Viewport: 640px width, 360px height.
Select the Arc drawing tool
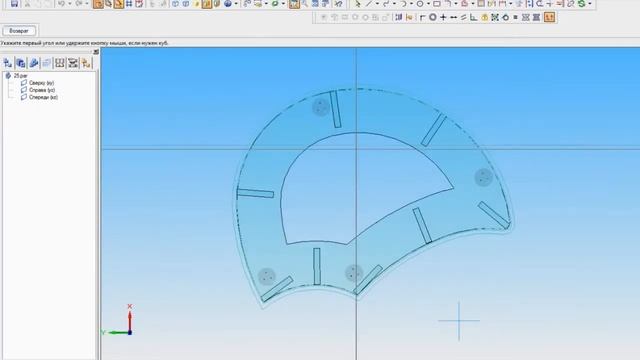tap(403, 4)
